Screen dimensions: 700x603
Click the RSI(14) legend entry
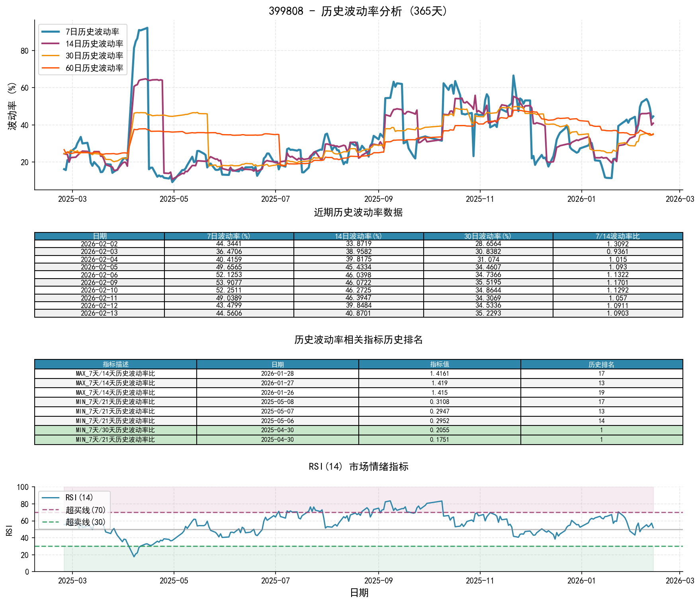[x=79, y=498]
